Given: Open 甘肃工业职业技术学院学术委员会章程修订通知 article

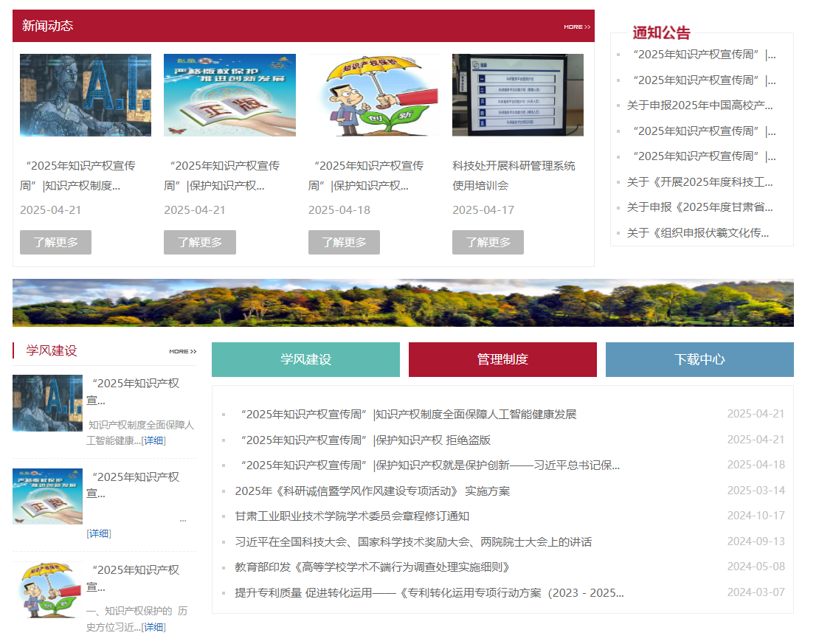Looking at the screenshot, I should pyautogui.click(x=352, y=516).
